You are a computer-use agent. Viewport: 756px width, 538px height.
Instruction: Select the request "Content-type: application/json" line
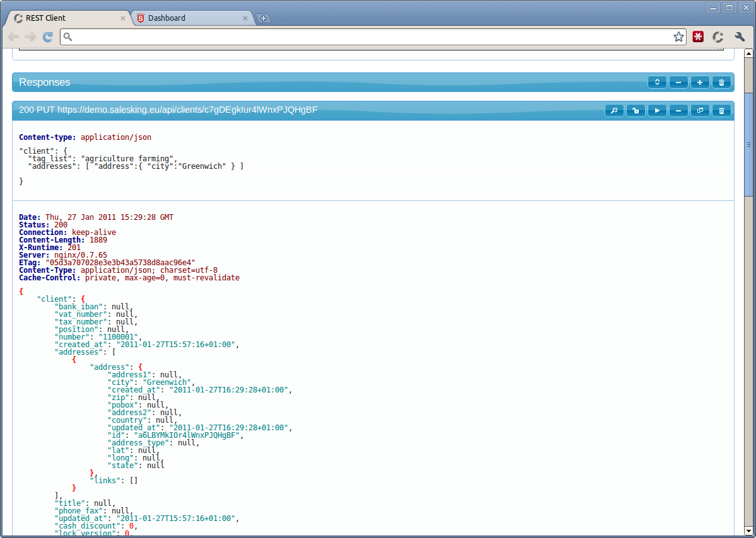tap(85, 137)
